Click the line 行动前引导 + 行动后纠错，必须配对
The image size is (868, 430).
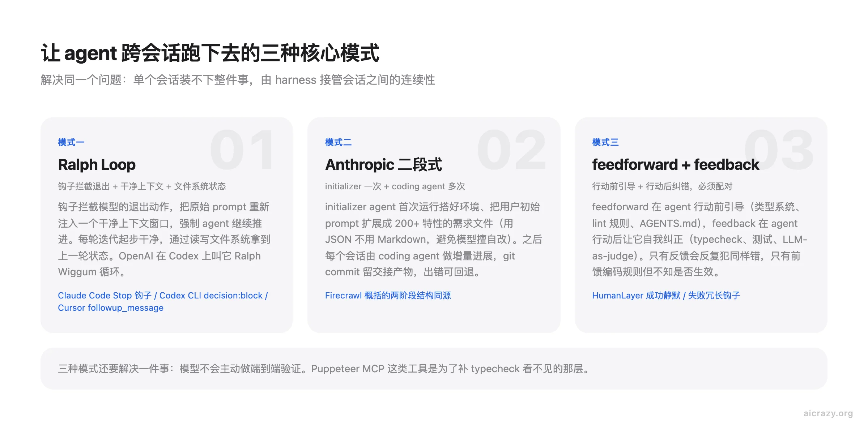click(662, 186)
